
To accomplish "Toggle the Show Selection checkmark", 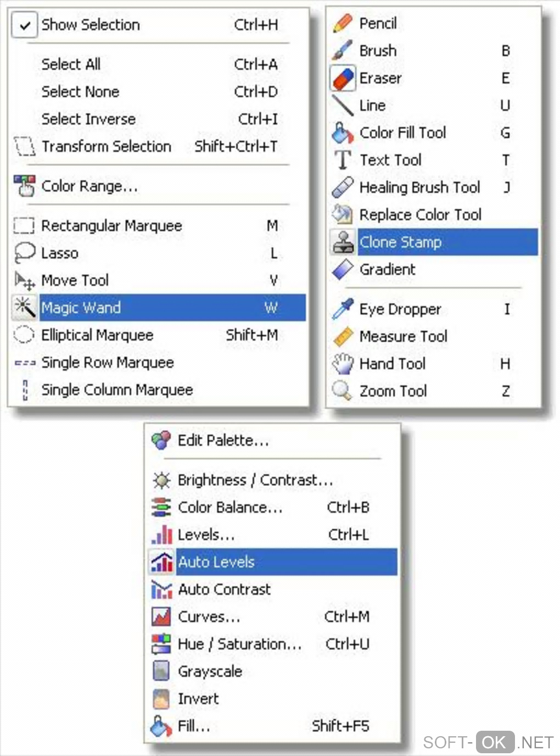I will tap(25, 25).
